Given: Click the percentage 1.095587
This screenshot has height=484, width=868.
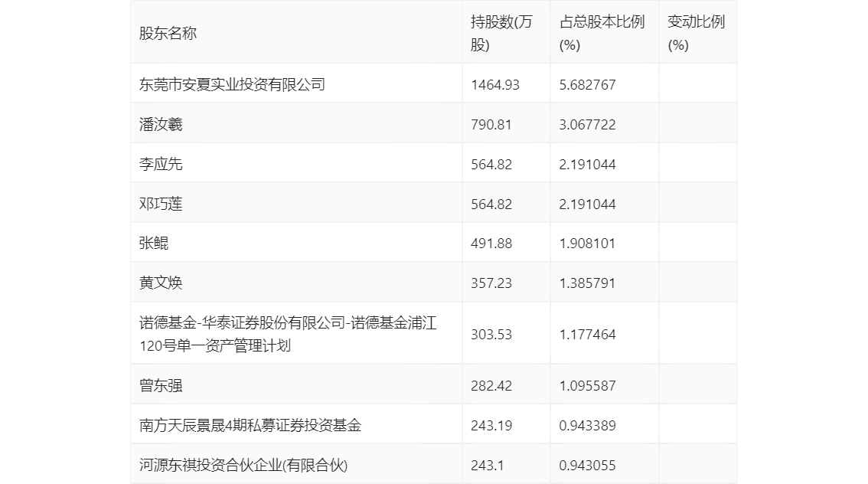Looking at the screenshot, I should (x=587, y=386).
